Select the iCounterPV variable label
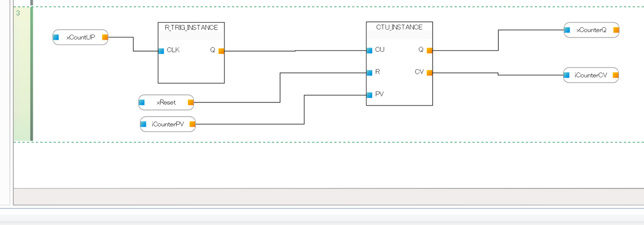 [x=168, y=124]
